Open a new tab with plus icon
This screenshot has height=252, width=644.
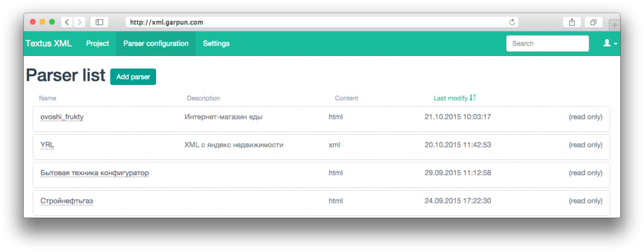tap(614, 24)
